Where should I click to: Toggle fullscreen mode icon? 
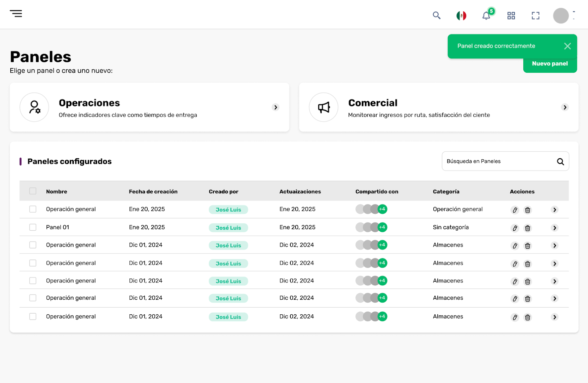[x=535, y=15]
